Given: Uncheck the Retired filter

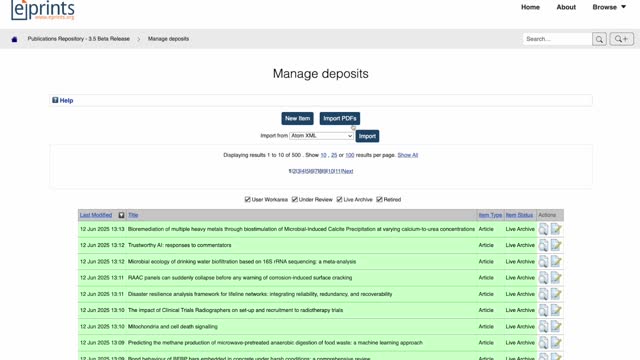Looking at the screenshot, I should coord(379,200).
